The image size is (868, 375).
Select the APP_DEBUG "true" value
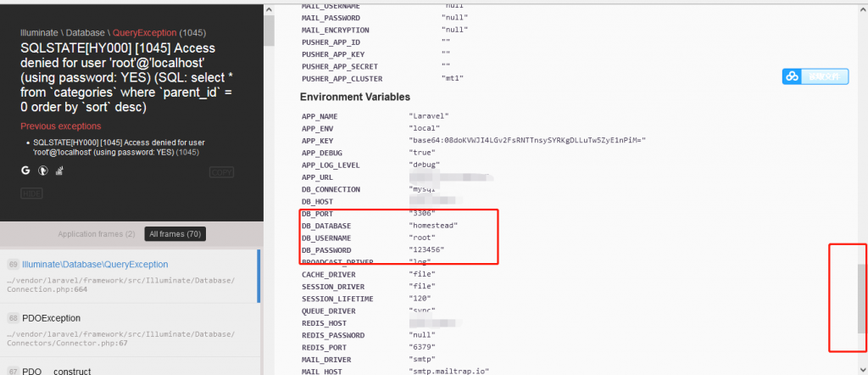click(x=422, y=153)
